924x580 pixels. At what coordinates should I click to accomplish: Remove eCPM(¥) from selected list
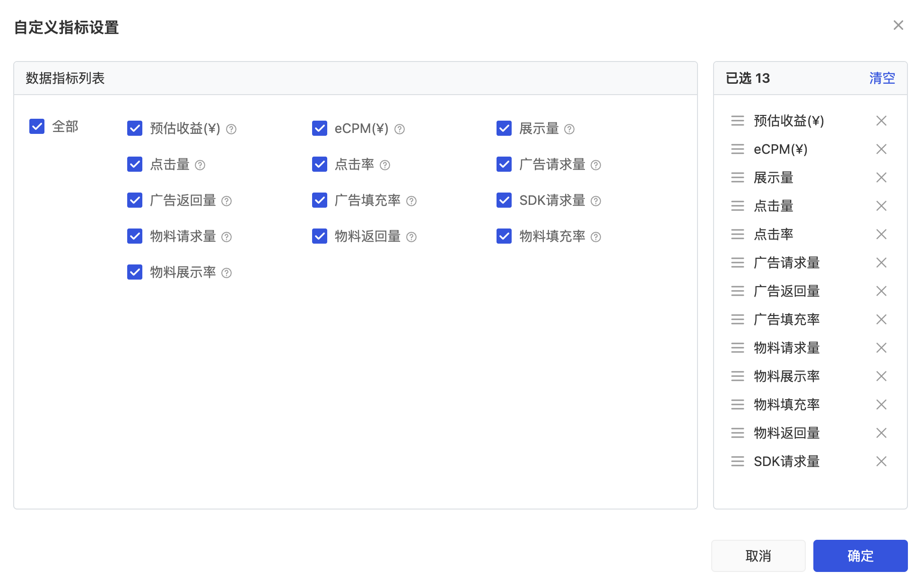coord(881,149)
